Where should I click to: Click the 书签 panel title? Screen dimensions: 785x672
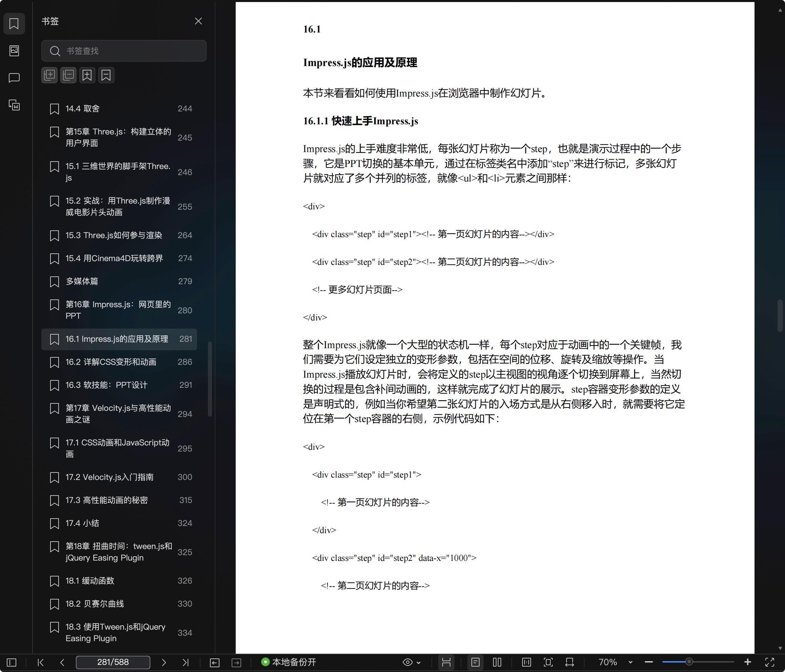[x=50, y=21]
